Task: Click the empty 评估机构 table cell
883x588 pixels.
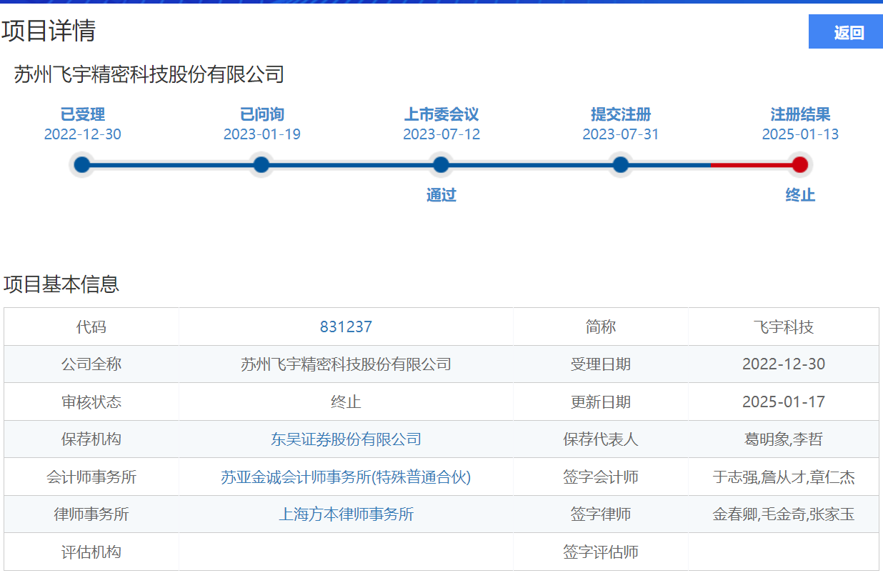Action: (346, 551)
